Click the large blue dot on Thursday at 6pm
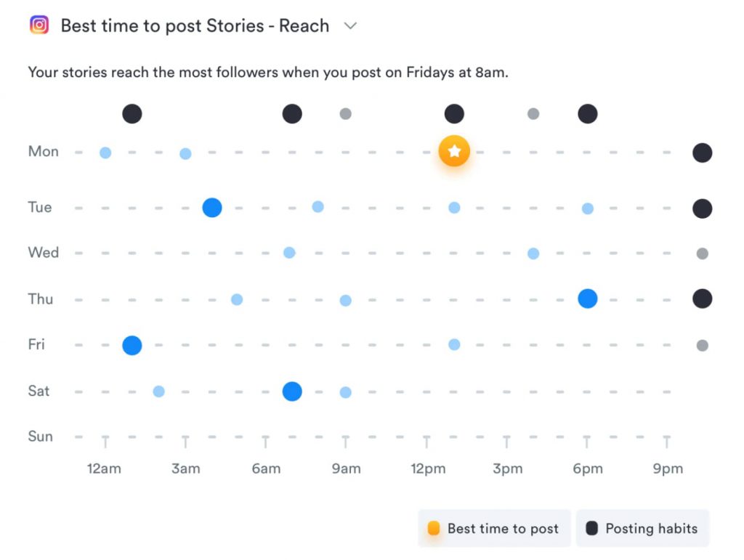The image size is (744, 560). (587, 299)
